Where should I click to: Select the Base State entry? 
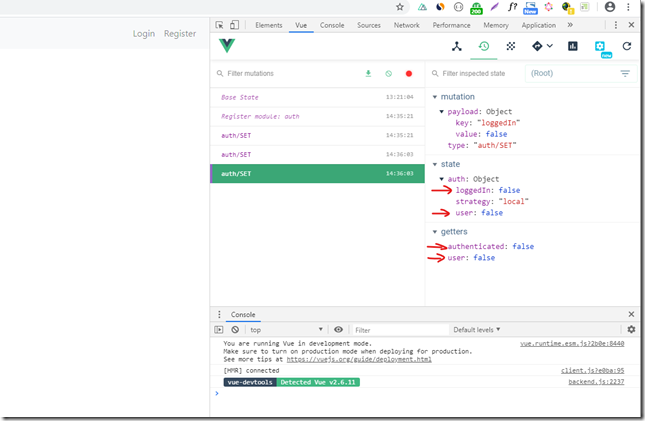tap(317, 98)
